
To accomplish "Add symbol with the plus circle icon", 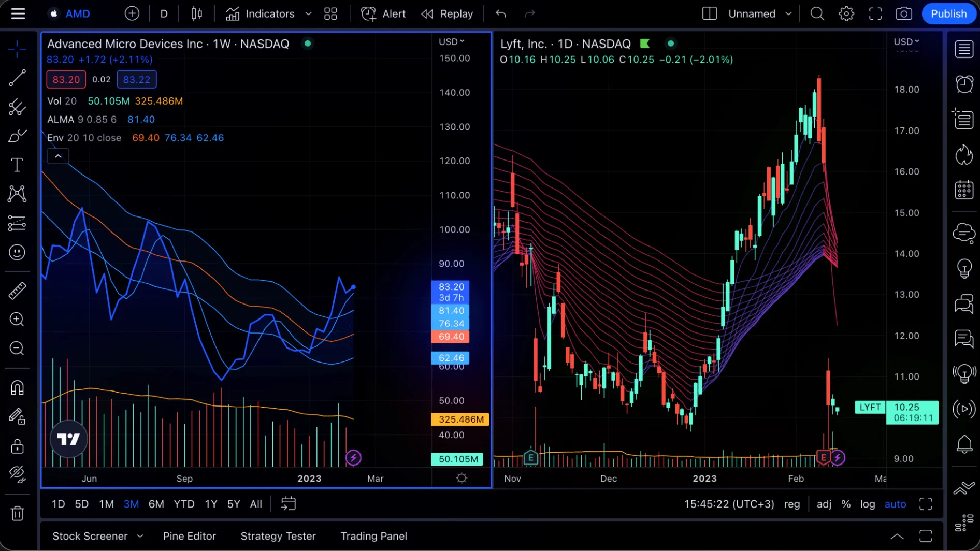I will coord(132,14).
